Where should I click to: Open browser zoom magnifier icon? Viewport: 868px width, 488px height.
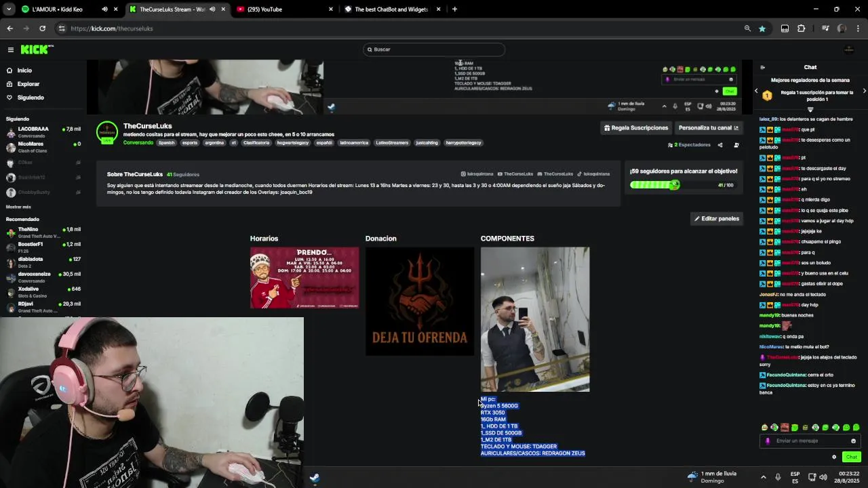pos(747,28)
